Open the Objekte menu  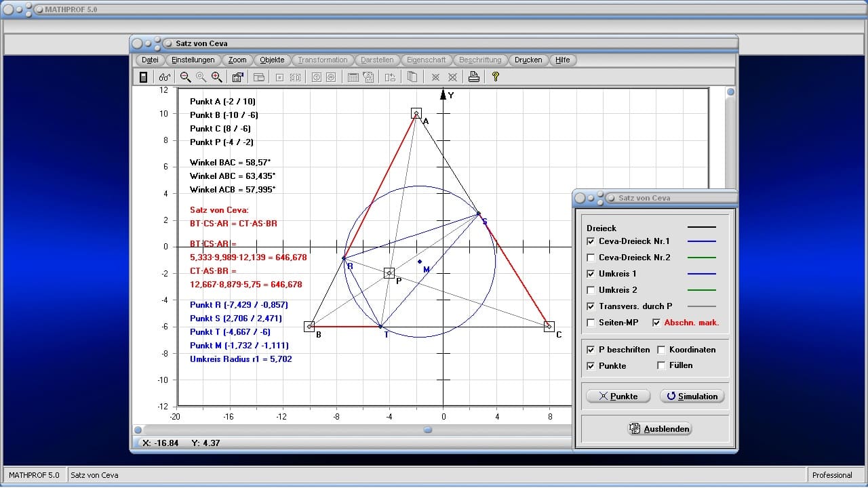pyautogui.click(x=273, y=60)
